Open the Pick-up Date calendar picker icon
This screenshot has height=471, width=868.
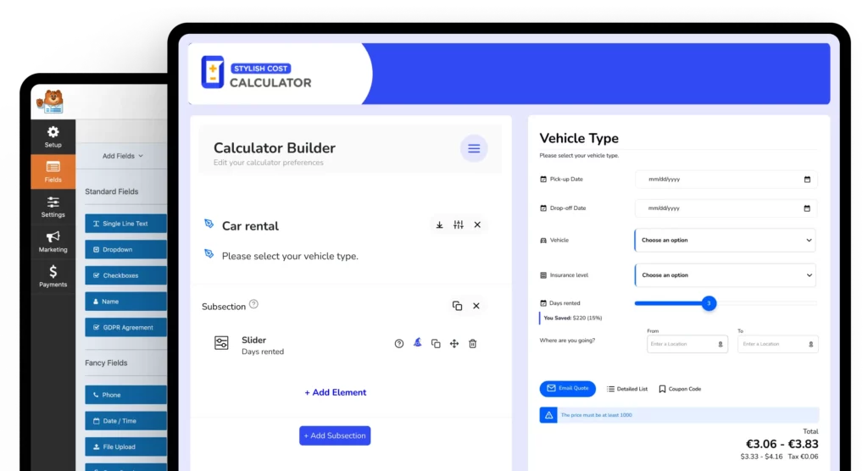pos(807,180)
